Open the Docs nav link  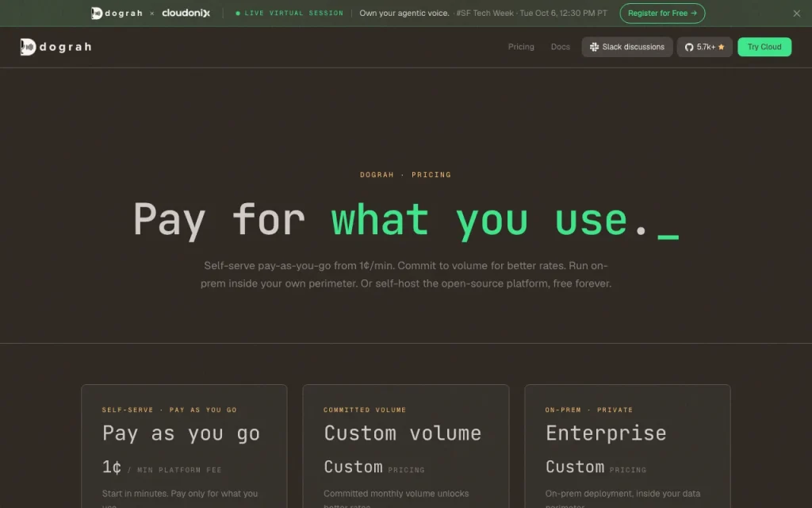[x=561, y=47]
